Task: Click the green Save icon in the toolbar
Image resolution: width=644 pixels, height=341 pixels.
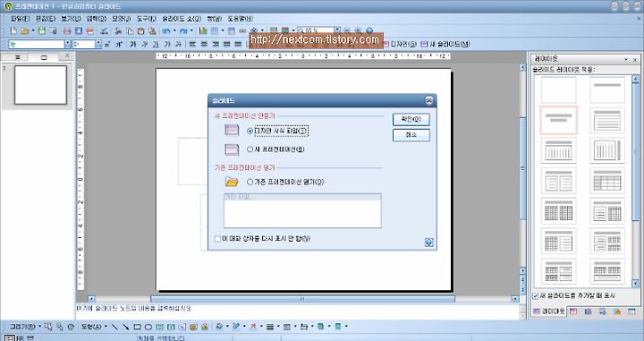Action: 41,30
